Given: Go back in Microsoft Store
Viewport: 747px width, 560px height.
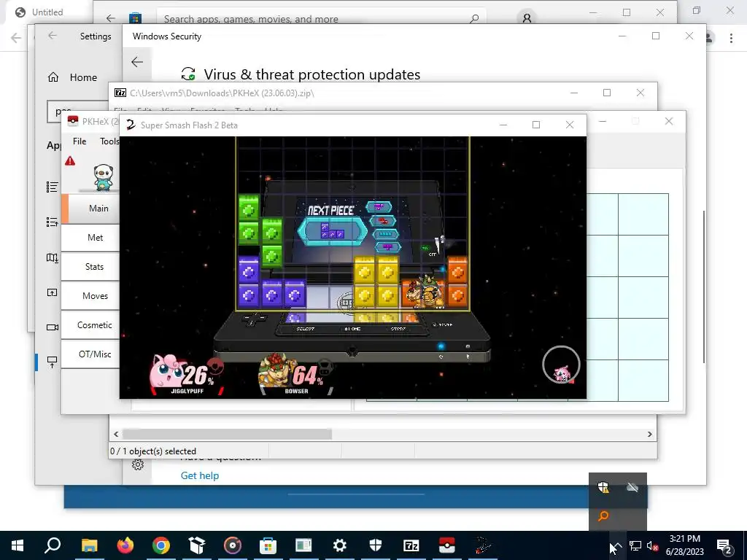Looking at the screenshot, I should click(111, 18).
